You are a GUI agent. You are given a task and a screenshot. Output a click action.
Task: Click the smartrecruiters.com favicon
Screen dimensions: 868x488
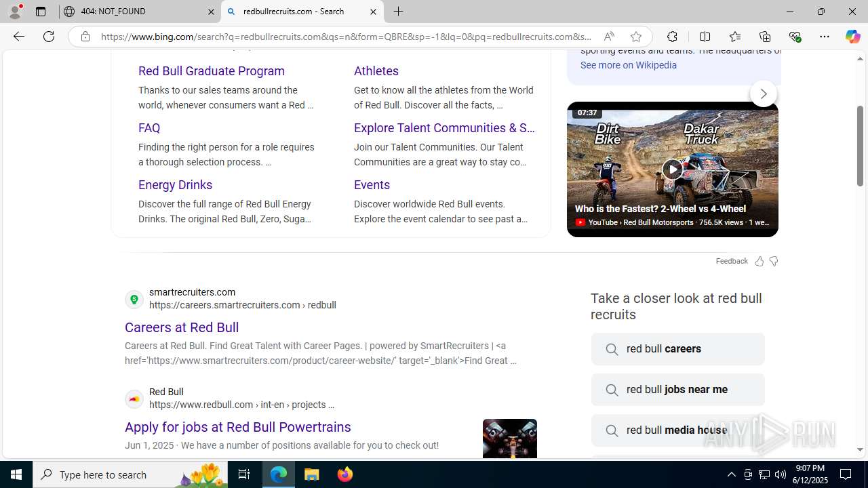[x=134, y=299]
